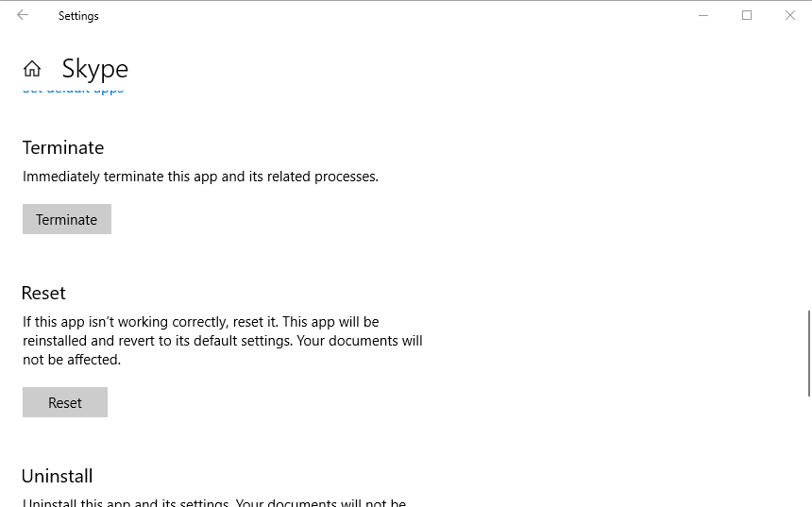Click the vertical scrollbar thumb

pos(809,354)
